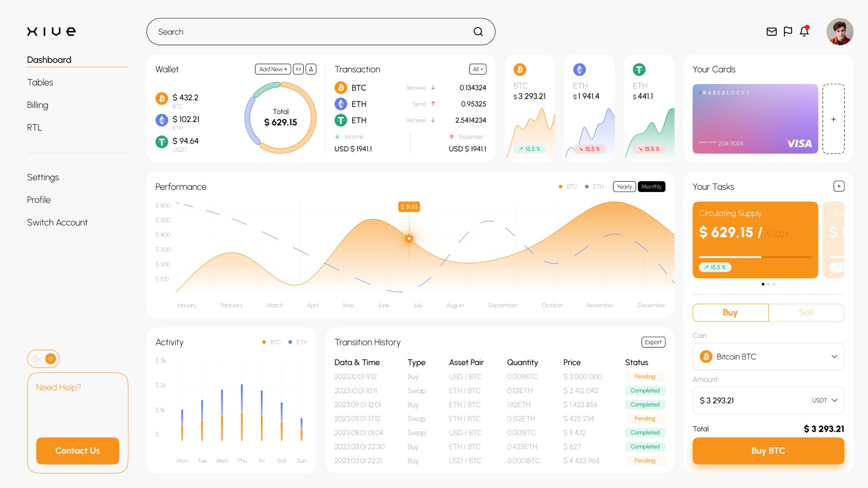The image size is (868, 488).
Task: Select the Rareblocks VISA card
Action: [x=755, y=119]
